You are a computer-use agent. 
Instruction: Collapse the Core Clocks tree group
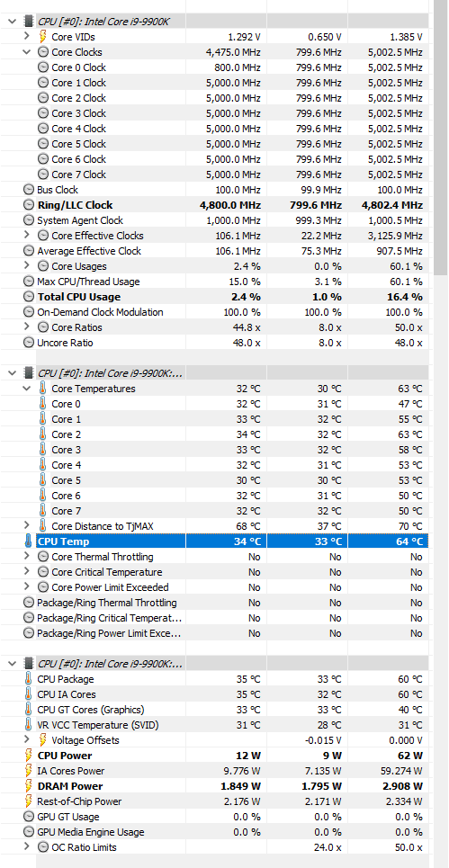[27, 52]
